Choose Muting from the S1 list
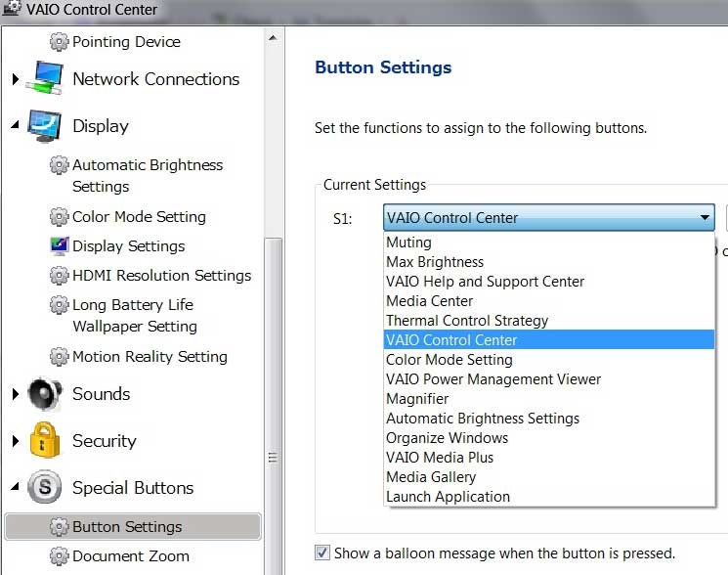This screenshot has width=728, height=575. (x=408, y=243)
